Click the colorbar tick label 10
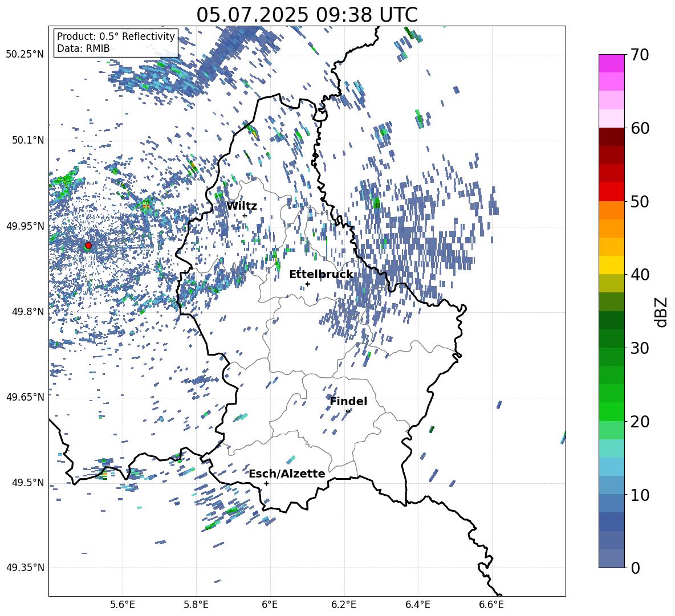675x616 pixels. 640,495
